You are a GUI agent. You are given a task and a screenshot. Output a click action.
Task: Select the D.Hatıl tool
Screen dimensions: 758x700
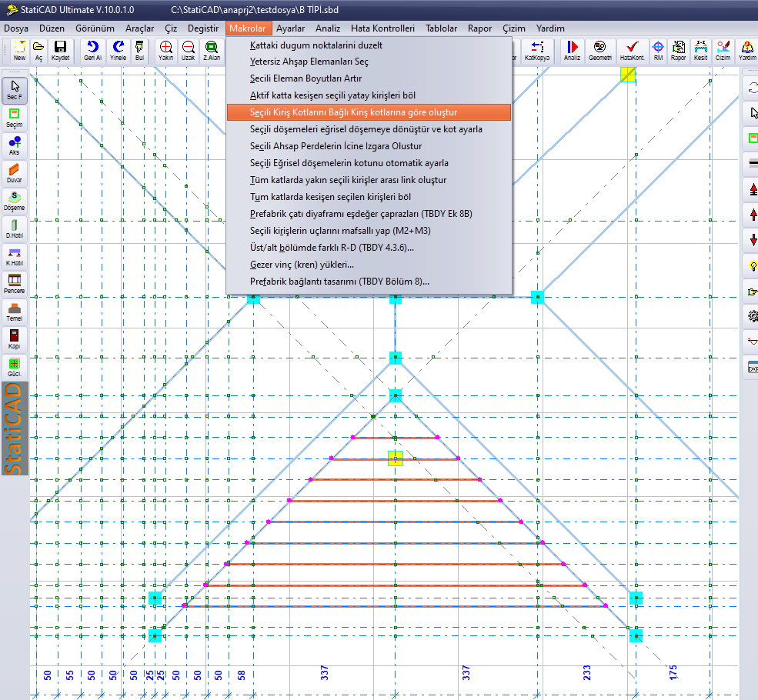point(15,229)
